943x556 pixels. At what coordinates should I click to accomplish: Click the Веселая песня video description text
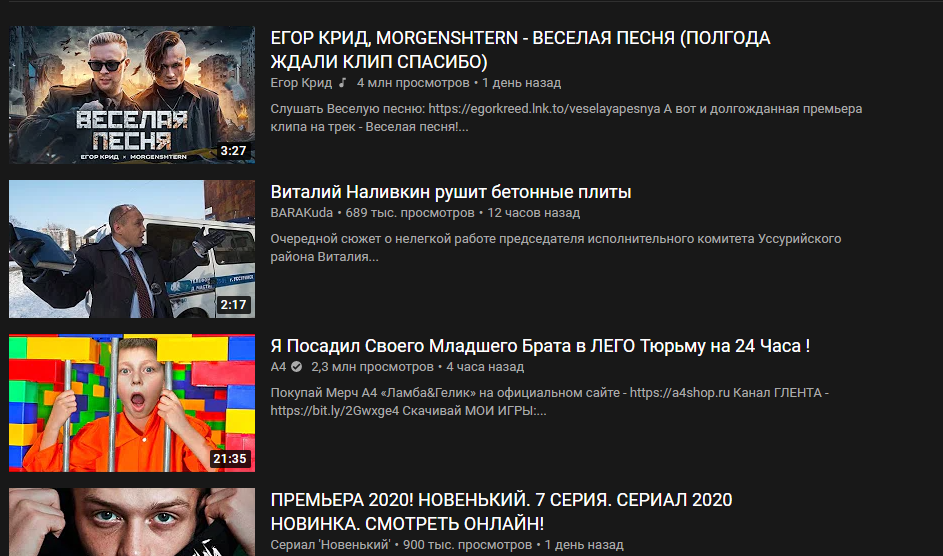pos(566,118)
